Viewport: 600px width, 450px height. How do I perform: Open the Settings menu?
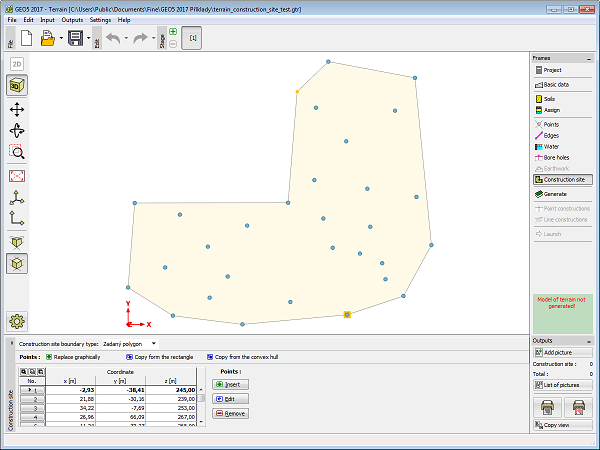tap(100, 19)
